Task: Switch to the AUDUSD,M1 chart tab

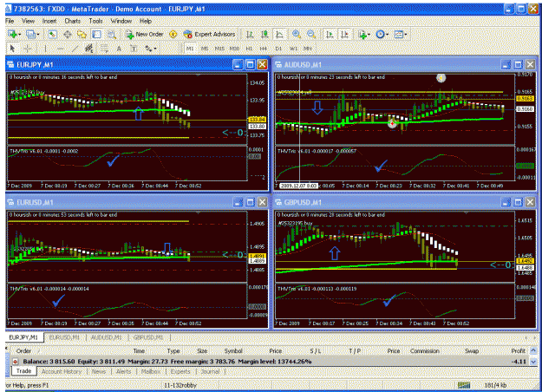Action: tap(106, 337)
